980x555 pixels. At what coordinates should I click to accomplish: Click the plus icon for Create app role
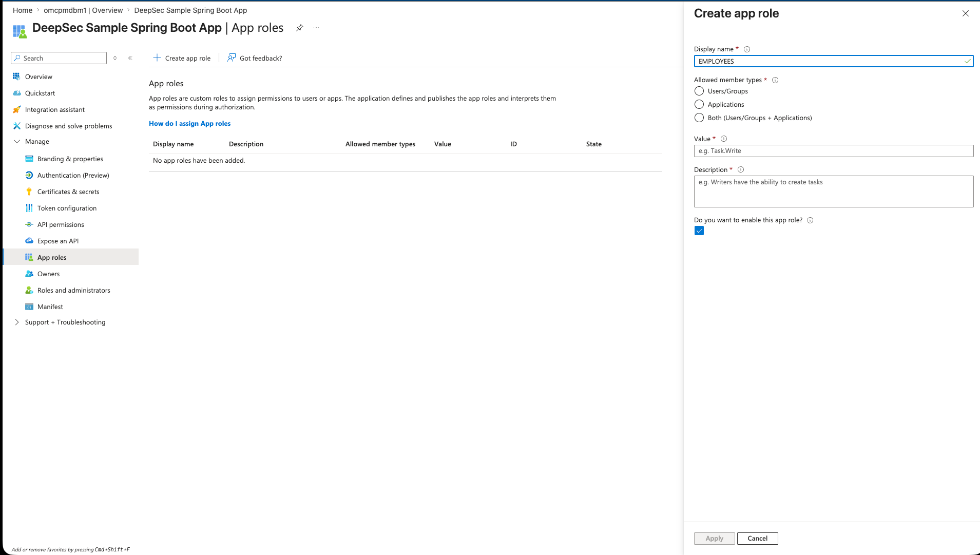[157, 58]
